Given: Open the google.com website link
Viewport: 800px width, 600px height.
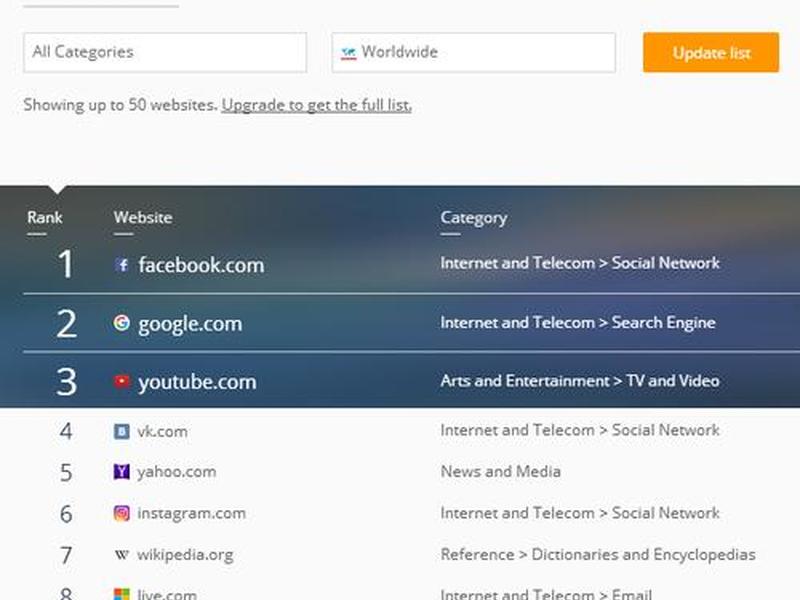Looking at the screenshot, I should 190,324.
